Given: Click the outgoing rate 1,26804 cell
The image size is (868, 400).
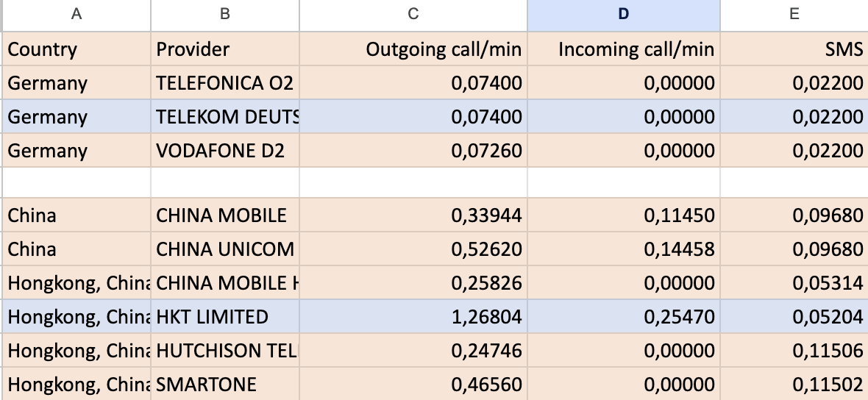Looking at the screenshot, I should [413, 316].
